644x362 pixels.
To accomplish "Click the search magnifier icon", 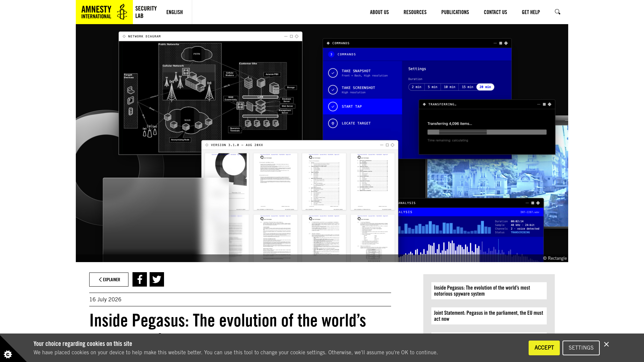I will 557,12.
